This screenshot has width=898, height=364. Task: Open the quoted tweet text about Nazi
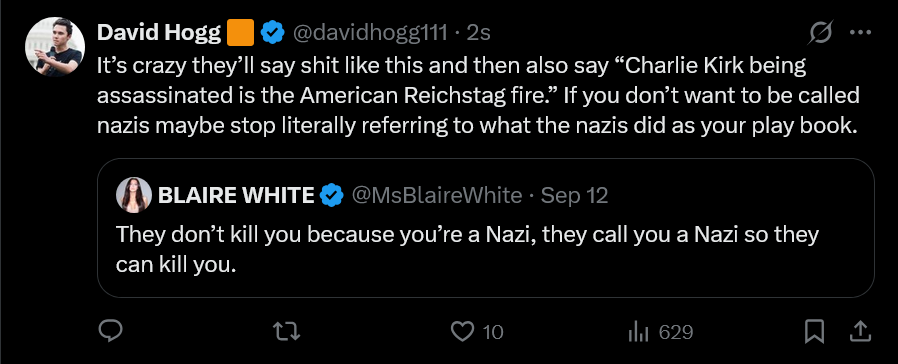click(x=467, y=250)
